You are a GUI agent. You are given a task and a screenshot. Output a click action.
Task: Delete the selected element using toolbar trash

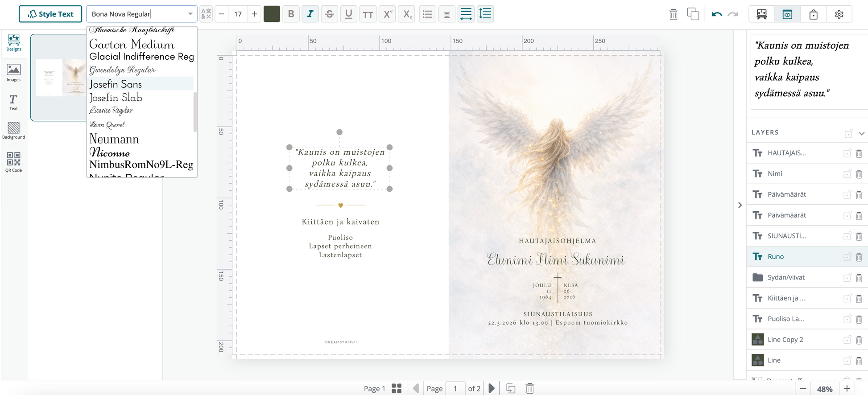(674, 14)
